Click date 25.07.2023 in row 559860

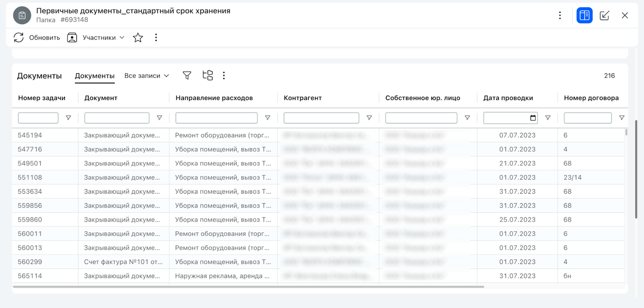point(517,220)
